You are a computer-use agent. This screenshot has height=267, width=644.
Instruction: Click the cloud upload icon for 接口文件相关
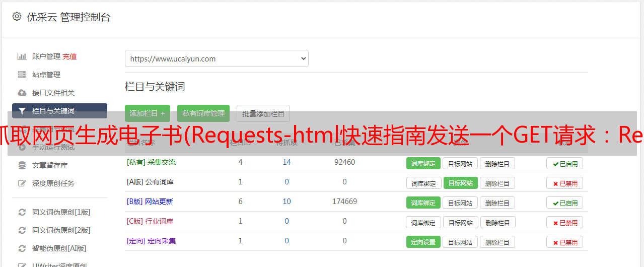(x=22, y=93)
